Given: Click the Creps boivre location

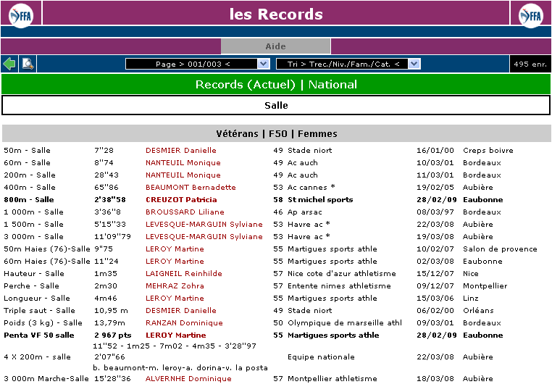Looking at the screenshot, I should [488, 151].
